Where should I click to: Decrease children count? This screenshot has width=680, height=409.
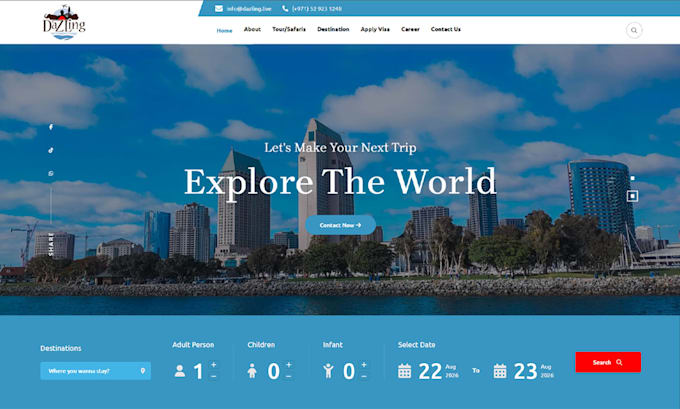pos(288,376)
